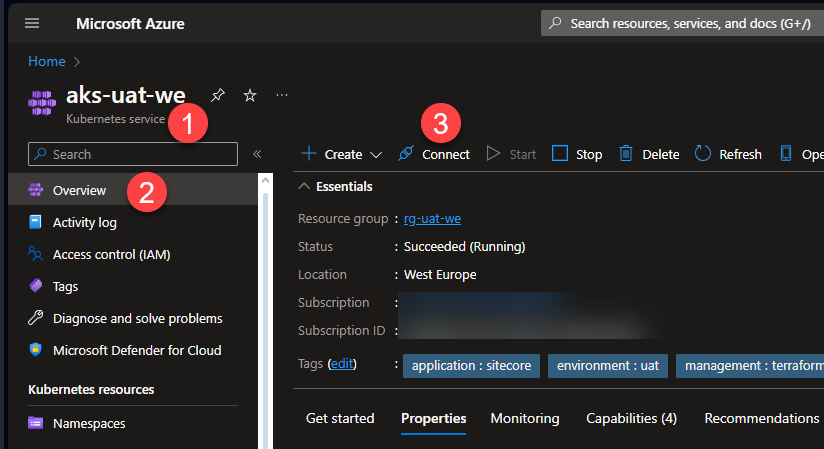Screen dimensions: 824x449
Task: Click the purple Tags icon
Action: coord(35,285)
